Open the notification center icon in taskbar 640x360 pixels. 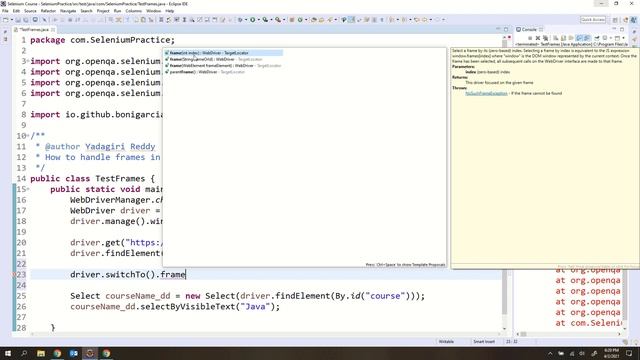point(629,353)
